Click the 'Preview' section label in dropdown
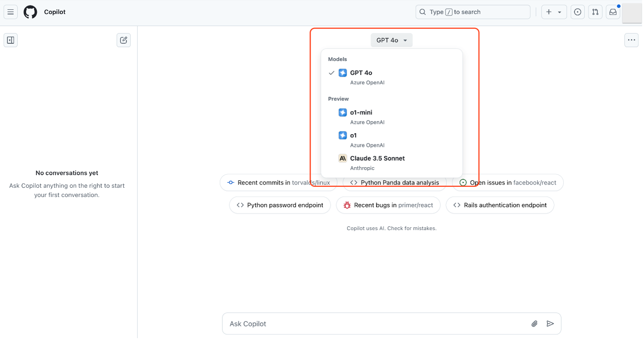Screen dimensions: 644x340 tap(339, 99)
